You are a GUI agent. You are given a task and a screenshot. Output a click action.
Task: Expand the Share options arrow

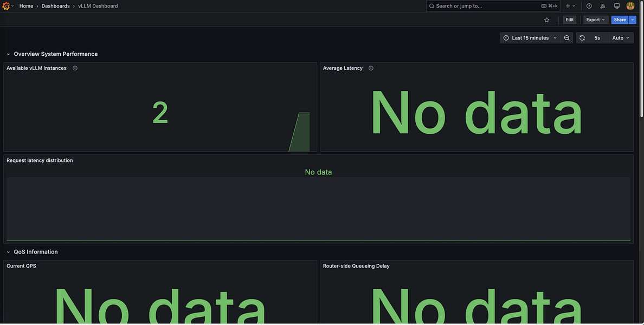pyautogui.click(x=633, y=19)
